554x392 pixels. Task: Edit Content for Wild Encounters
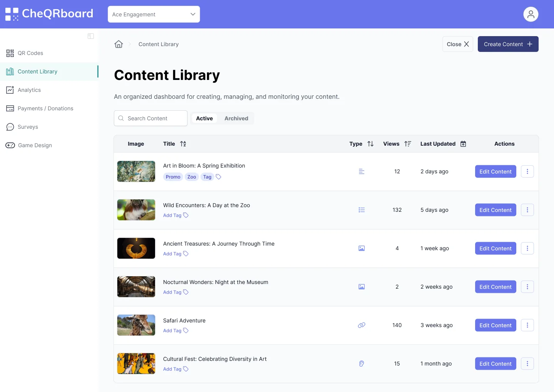click(496, 210)
